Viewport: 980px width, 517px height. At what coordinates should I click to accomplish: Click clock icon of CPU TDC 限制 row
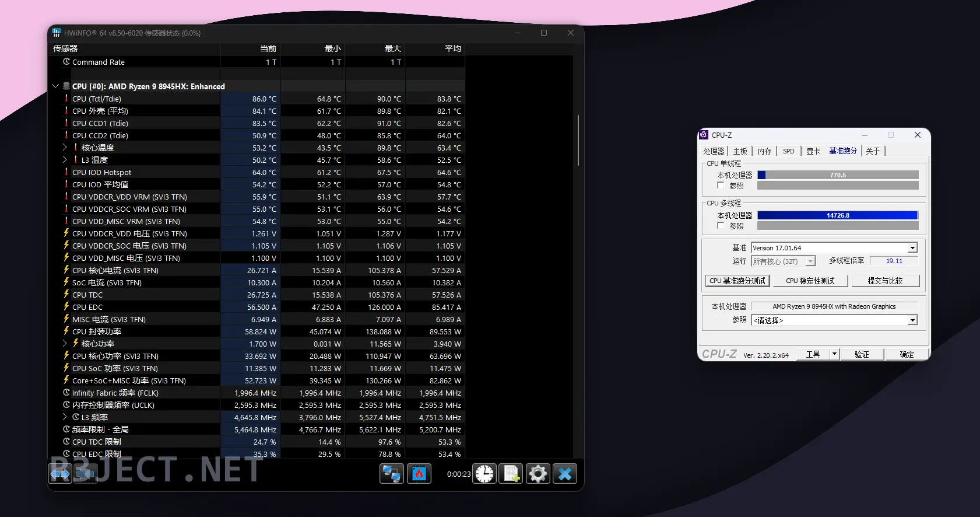tap(66, 442)
